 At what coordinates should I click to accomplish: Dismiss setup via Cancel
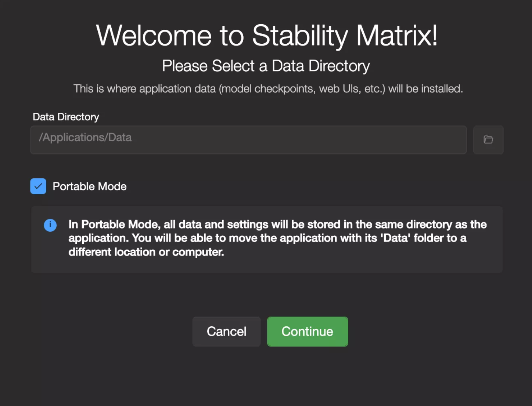click(227, 331)
